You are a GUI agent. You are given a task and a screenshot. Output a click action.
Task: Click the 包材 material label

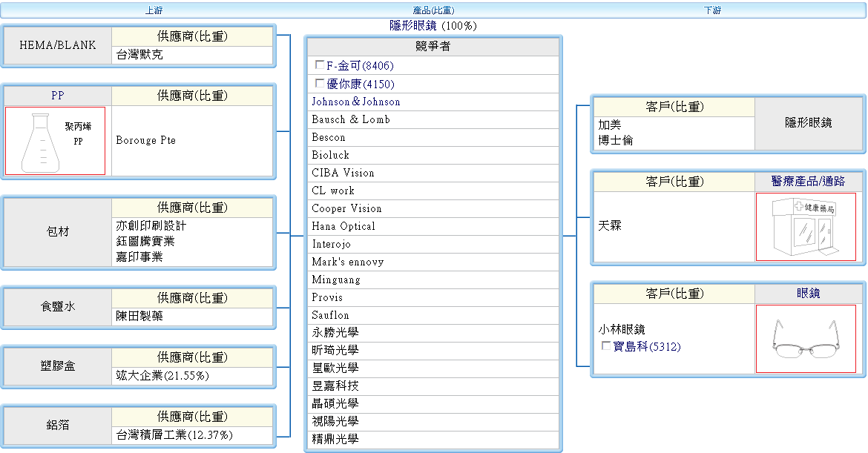click(x=58, y=232)
